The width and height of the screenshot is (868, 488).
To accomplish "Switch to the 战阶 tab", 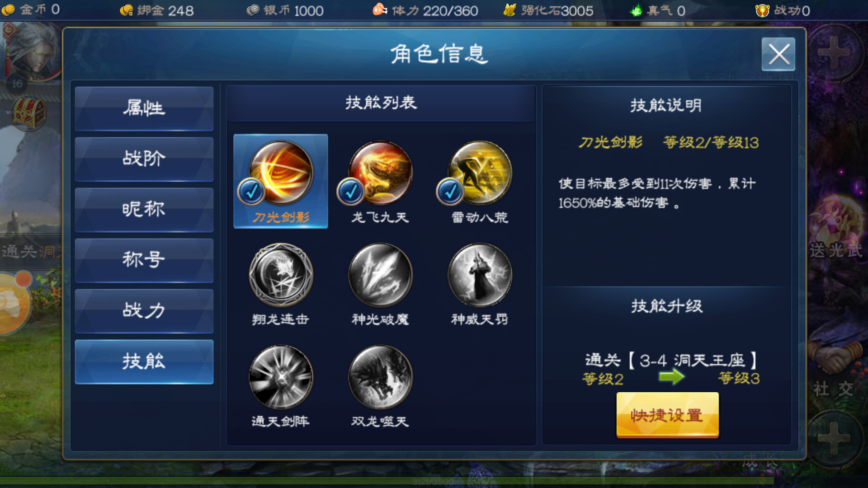I will [144, 159].
